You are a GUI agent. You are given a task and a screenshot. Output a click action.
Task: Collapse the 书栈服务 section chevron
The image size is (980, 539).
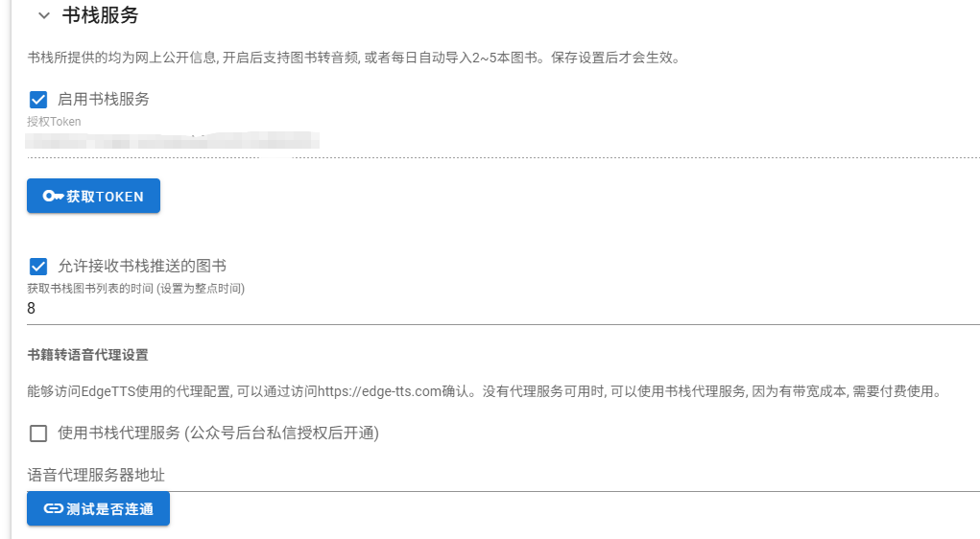tap(44, 15)
